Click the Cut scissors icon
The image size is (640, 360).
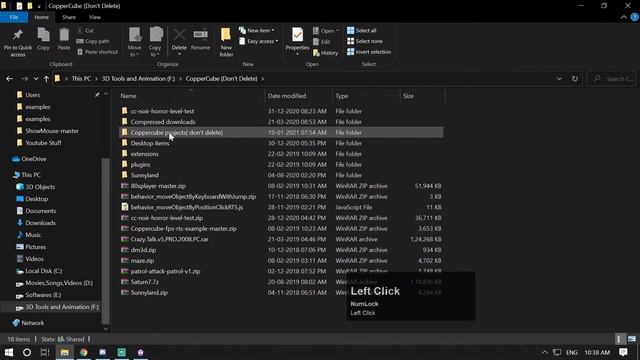(80, 31)
